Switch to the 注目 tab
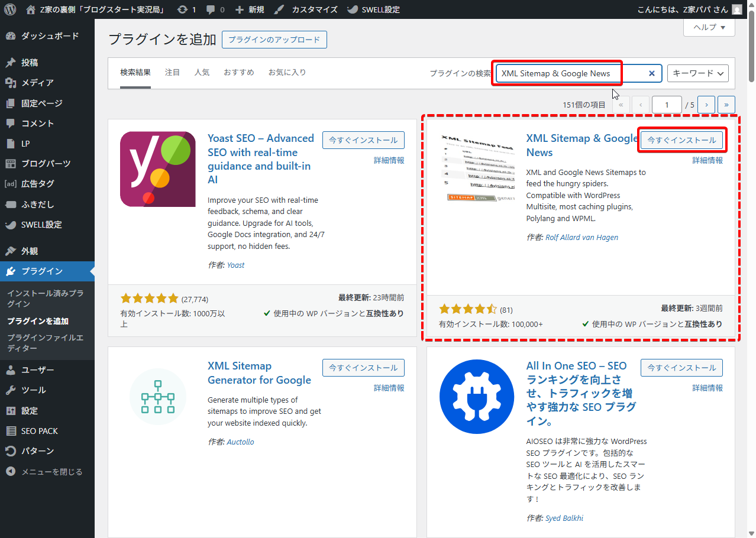This screenshot has width=756, height=538. (173, 73)
